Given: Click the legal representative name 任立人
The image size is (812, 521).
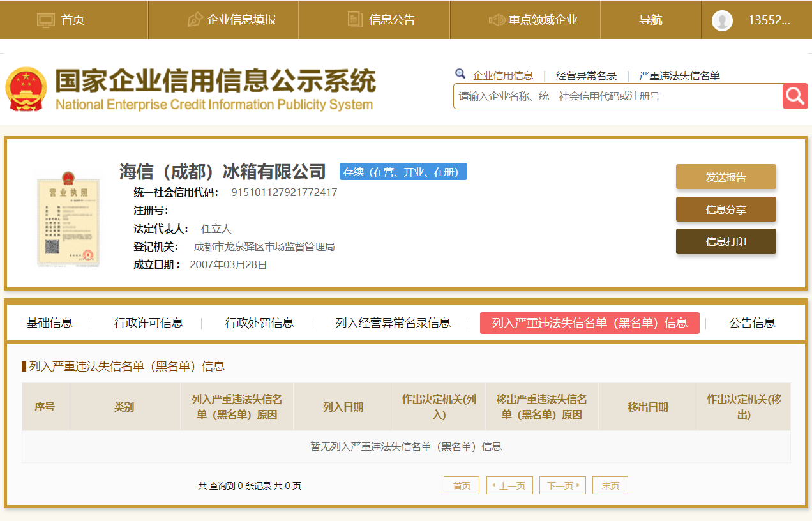Looking at the screenshot, I should (216, 229).
